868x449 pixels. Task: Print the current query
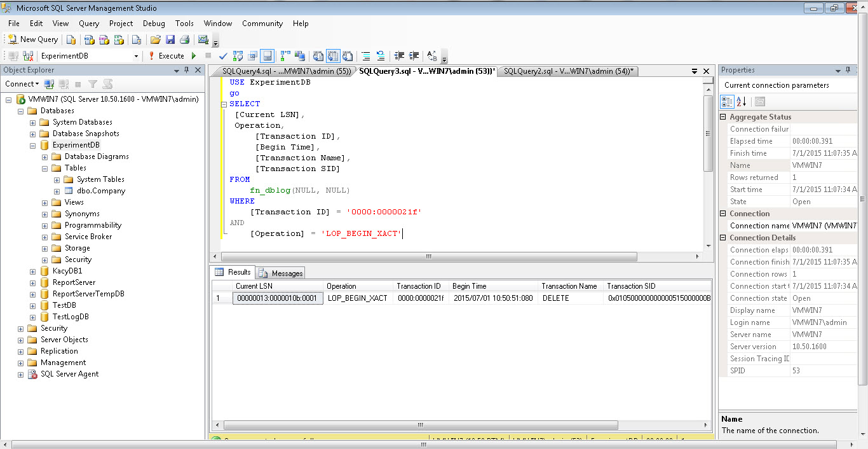184,39
